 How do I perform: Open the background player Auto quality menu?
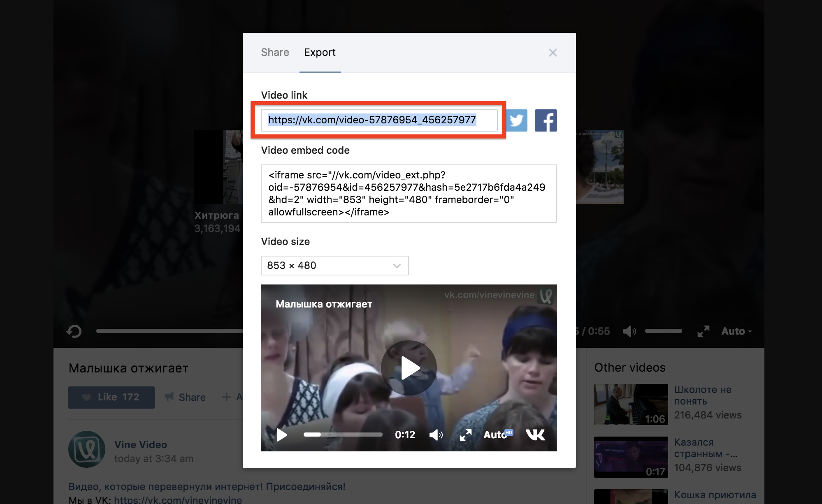736,331
